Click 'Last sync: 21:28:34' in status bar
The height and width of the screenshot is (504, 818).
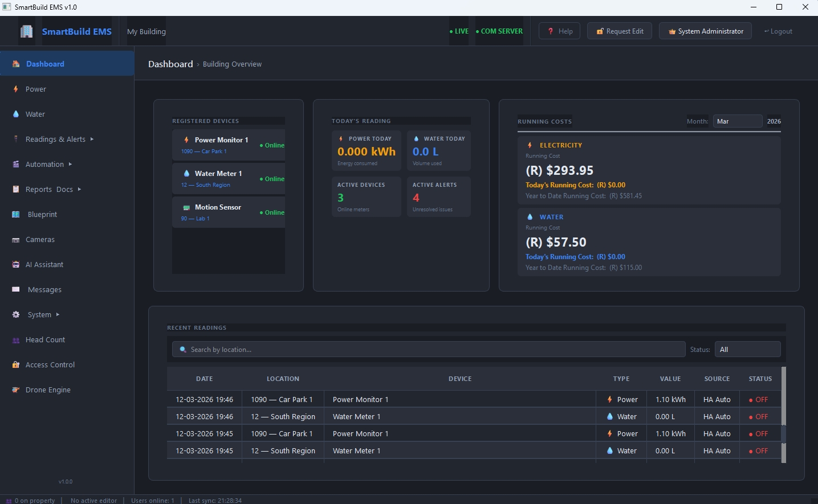point(215,501)
